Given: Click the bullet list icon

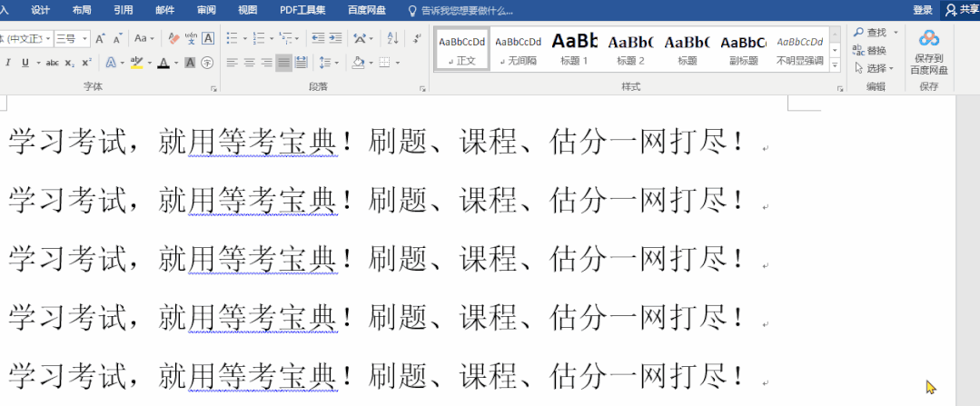Looking at the screenshot, I should (232, 39).
